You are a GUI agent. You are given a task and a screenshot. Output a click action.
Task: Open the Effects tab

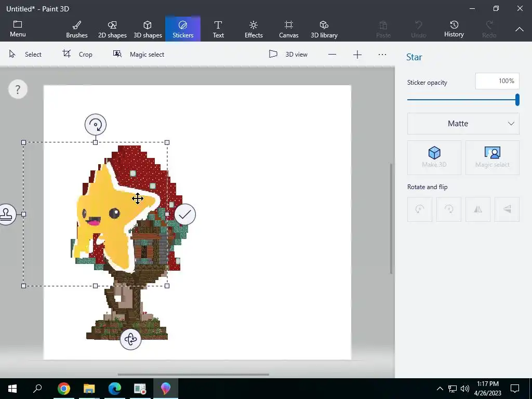[254, 29]
